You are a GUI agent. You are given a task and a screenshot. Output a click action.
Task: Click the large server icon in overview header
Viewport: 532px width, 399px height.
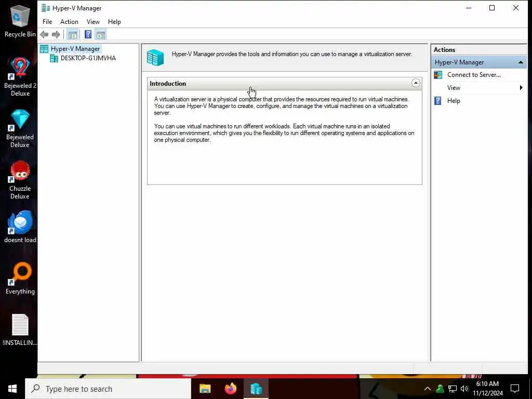click(155, 57)
